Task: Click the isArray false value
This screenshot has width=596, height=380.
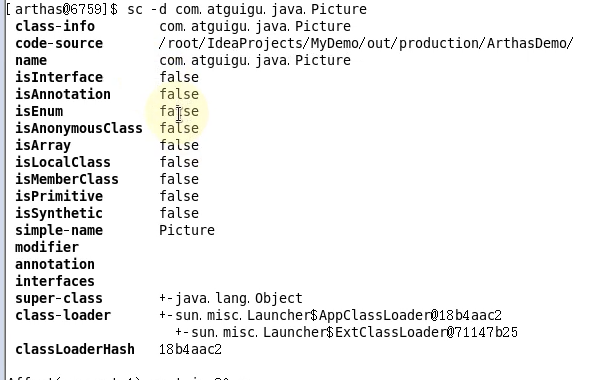Action: point(179,145)
